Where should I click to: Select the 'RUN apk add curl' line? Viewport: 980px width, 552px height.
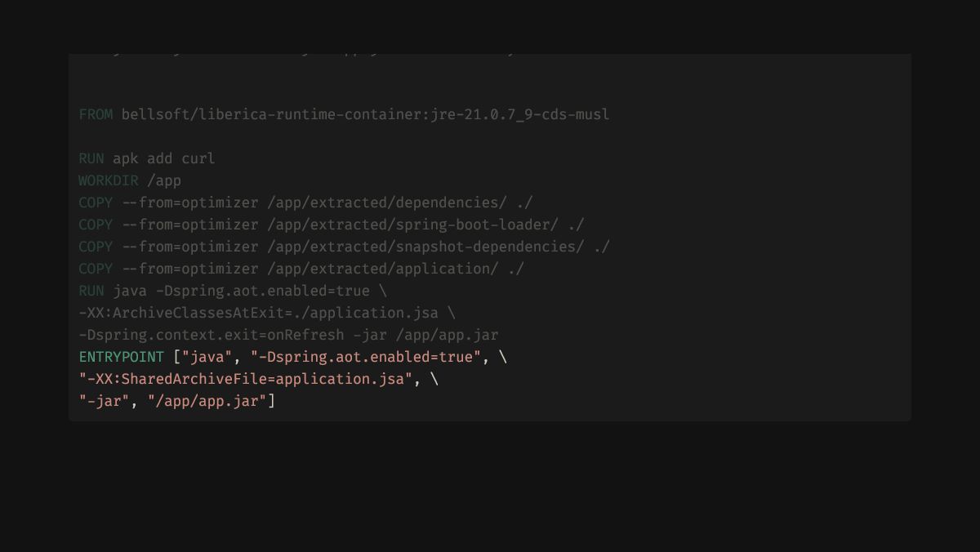(x=147, y=158)
